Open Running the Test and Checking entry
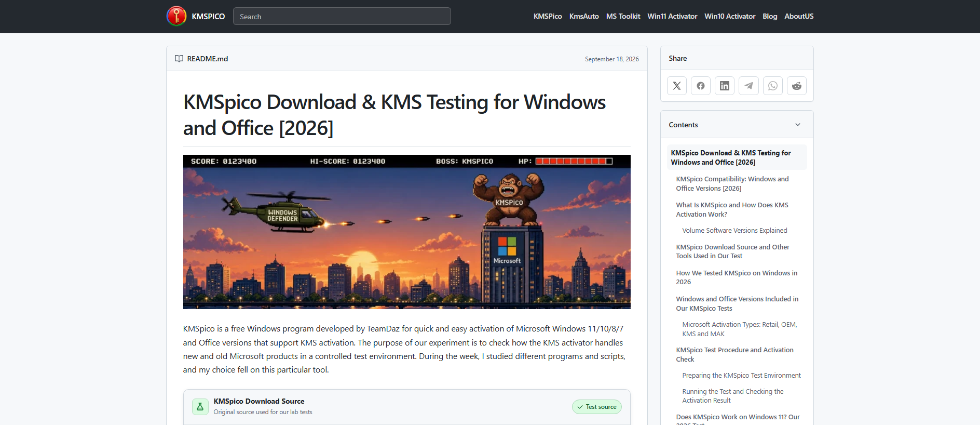This screenshot has height=425, width=980. (733, 396)
